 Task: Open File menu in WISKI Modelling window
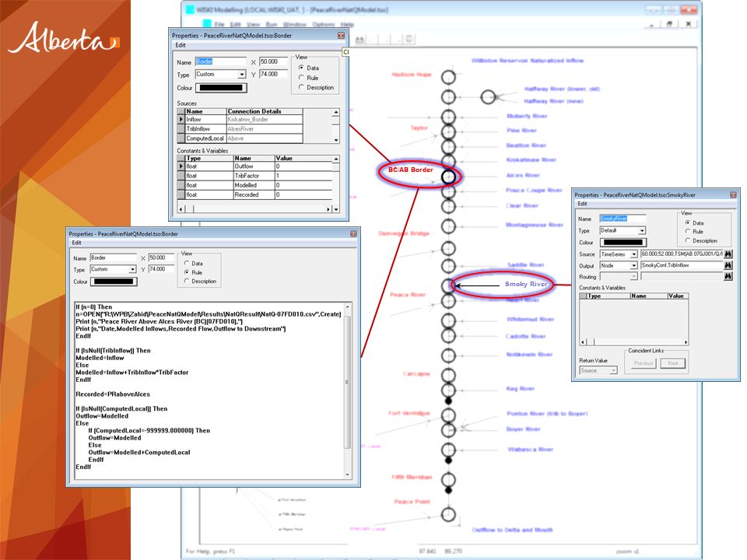pos(219,24)
